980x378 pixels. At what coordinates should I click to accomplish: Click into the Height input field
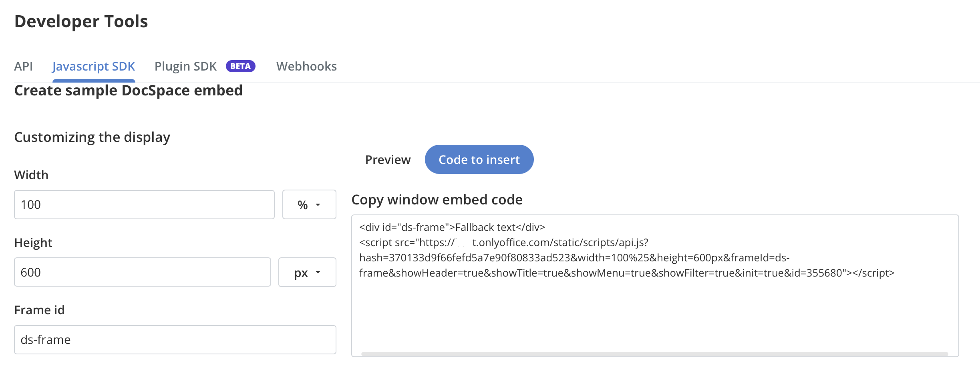coord(142,272)
